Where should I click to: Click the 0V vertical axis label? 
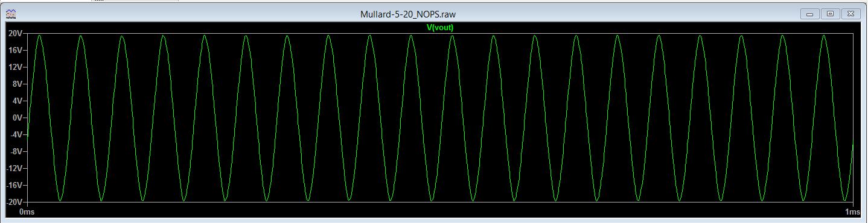tap(18, 118)
